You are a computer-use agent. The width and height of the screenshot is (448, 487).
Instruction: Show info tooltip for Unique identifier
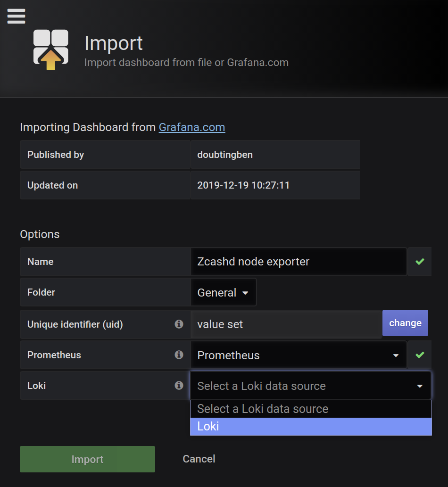pyautogui.click(x=179, y=324)
